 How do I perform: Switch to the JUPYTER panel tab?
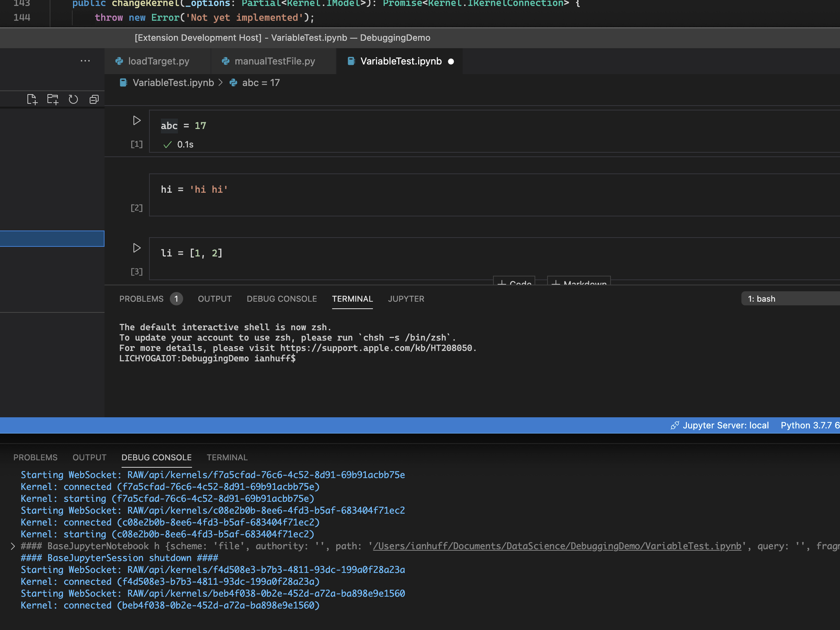406,299
